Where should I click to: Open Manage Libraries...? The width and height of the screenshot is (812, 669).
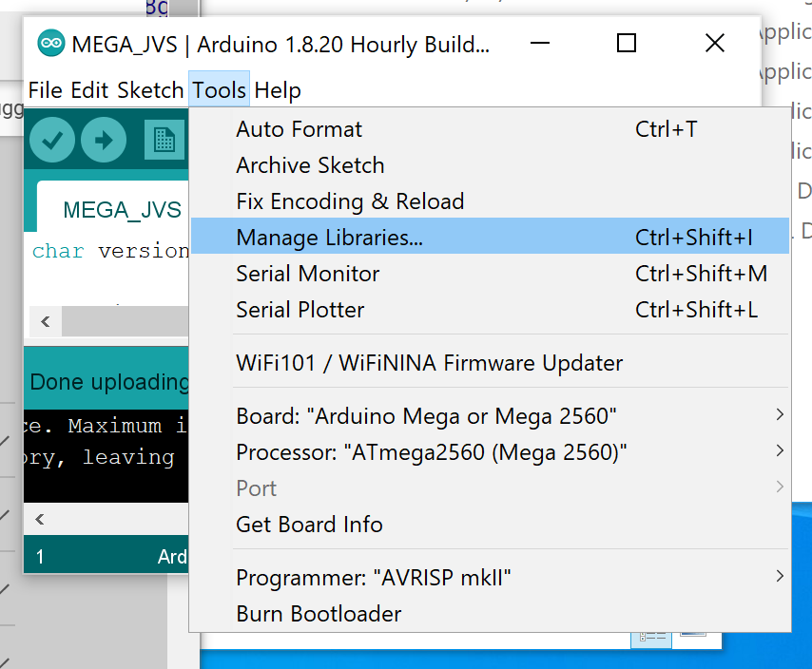point(490,238)
